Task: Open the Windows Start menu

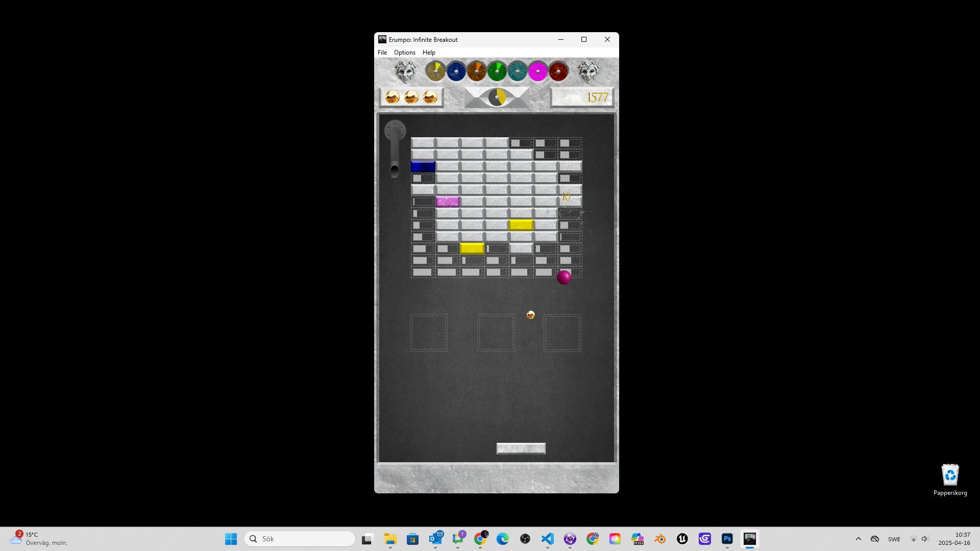Action: point(231,539)
